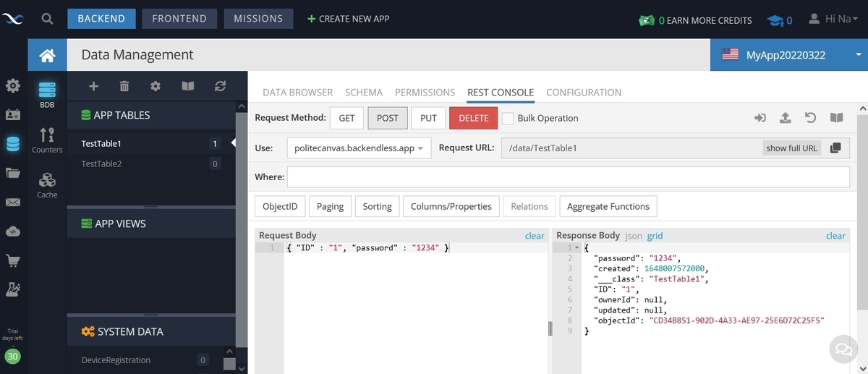
Task: Click the show full URL button
Action: click(792, 148)
